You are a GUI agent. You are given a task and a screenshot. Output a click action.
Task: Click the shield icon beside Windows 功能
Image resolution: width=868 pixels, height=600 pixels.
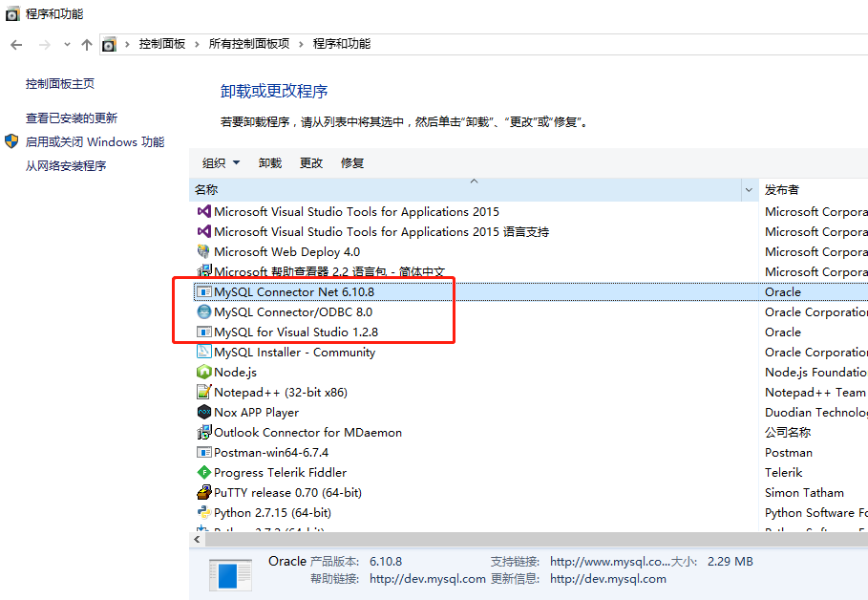pyautogui.click(x=11, y=141)
